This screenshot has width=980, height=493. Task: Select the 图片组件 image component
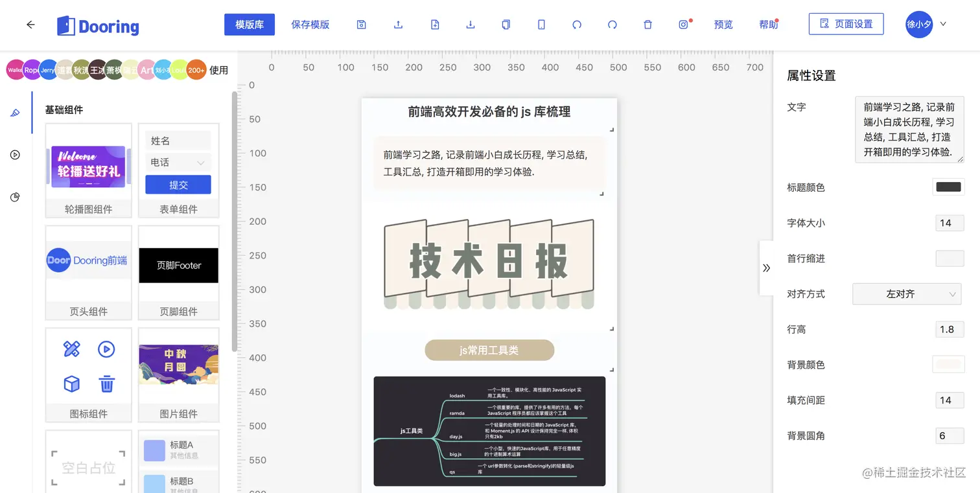pos(178,375)
